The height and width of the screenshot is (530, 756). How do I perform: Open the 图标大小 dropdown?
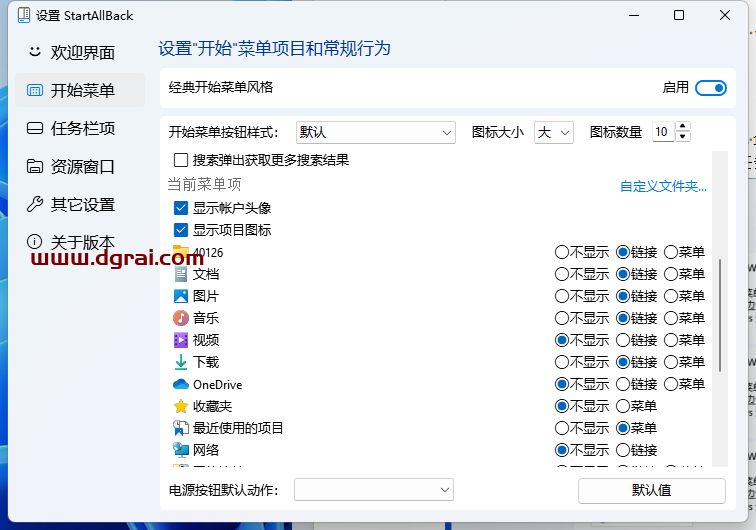554,132
